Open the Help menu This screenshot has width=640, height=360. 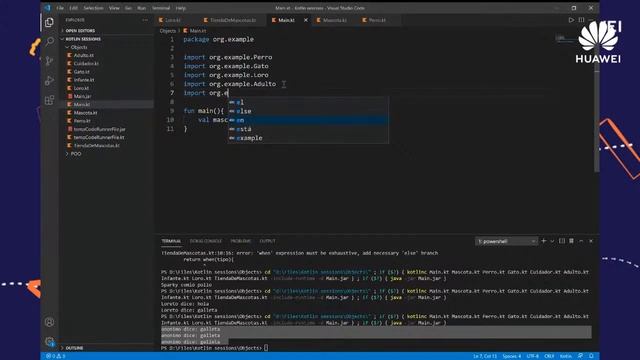point(180,8)
